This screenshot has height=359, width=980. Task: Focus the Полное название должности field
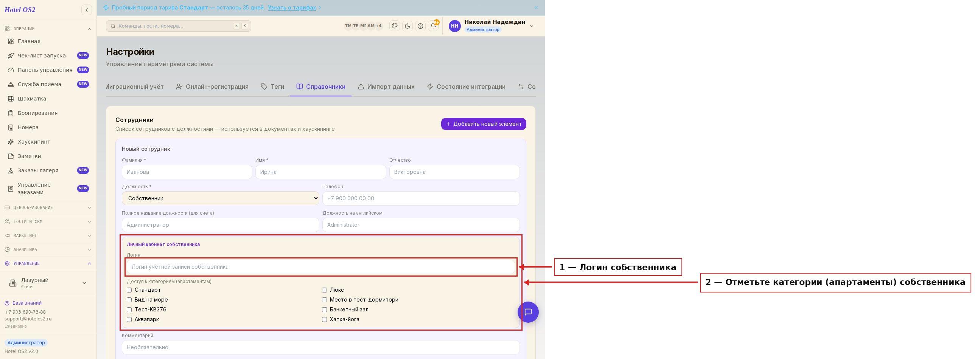220,225
